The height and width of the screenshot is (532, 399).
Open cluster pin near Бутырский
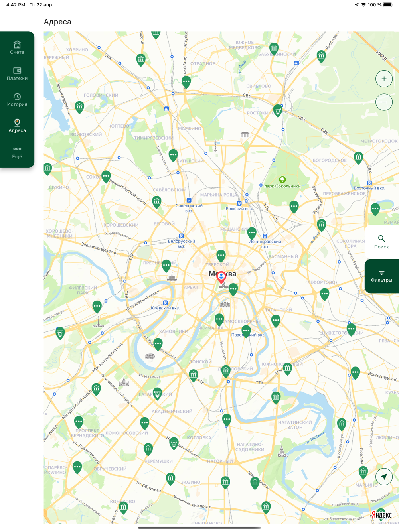pyautogui.click(x=173, y=155)
